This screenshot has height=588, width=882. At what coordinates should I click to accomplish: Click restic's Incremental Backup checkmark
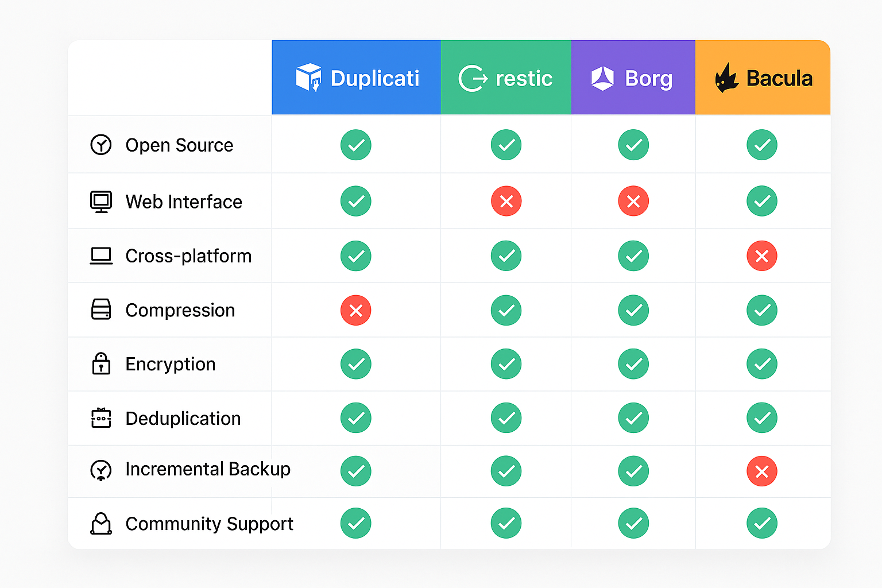pyautogui.click(x=506, y=471)
